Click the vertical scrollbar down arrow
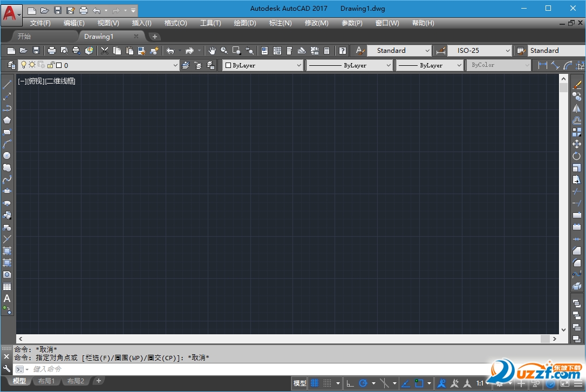586x392 pixels. pyautogui.click(x=563, y=330)
